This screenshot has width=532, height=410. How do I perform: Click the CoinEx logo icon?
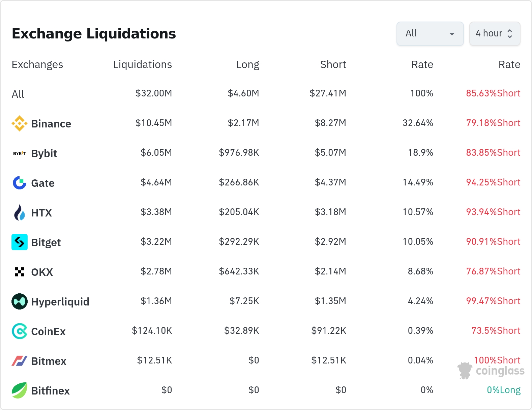coord(20,331)
